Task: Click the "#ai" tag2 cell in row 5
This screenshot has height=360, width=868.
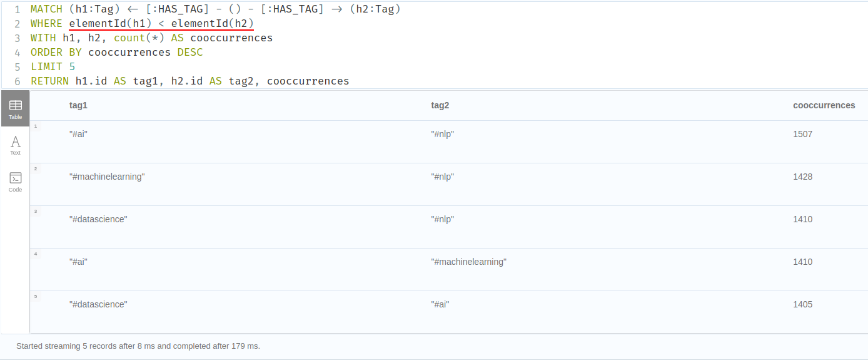Action: coord(440,304)
